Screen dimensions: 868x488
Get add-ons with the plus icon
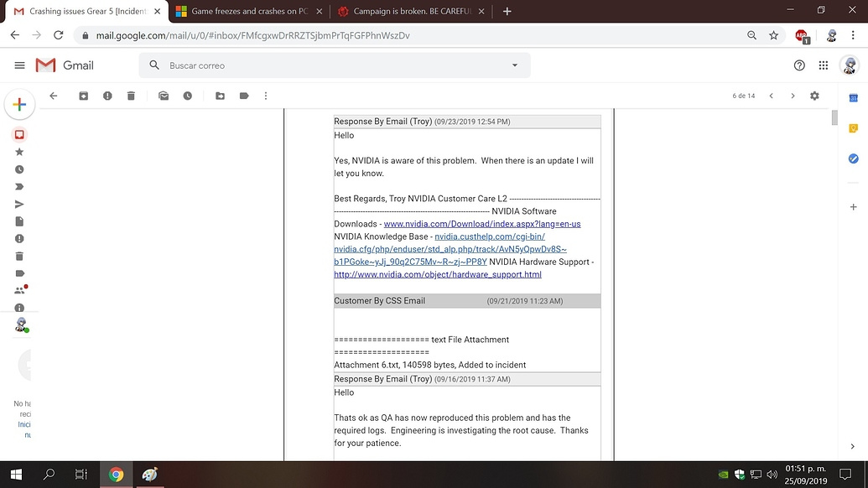pyautogui.click(x=853, y=207)
